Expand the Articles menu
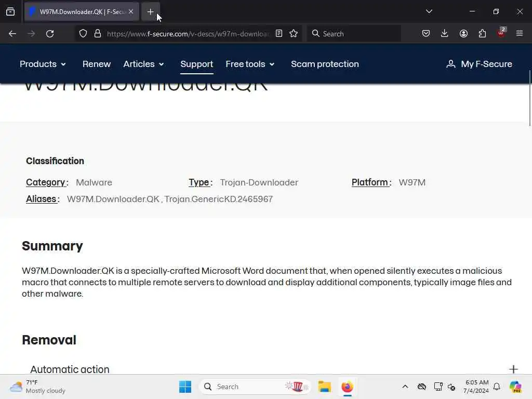This screenshot has width=532, height=399. click(x=143, y=64)
